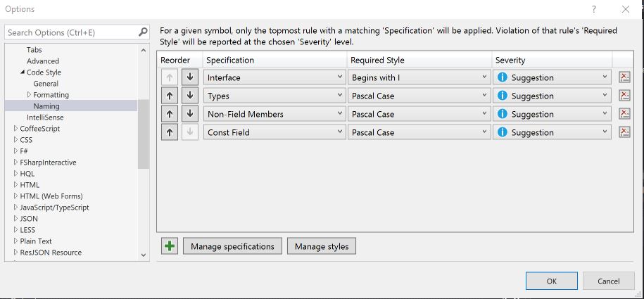Add a new naming rule
The image size is (644, 299).
pos(169,246)
